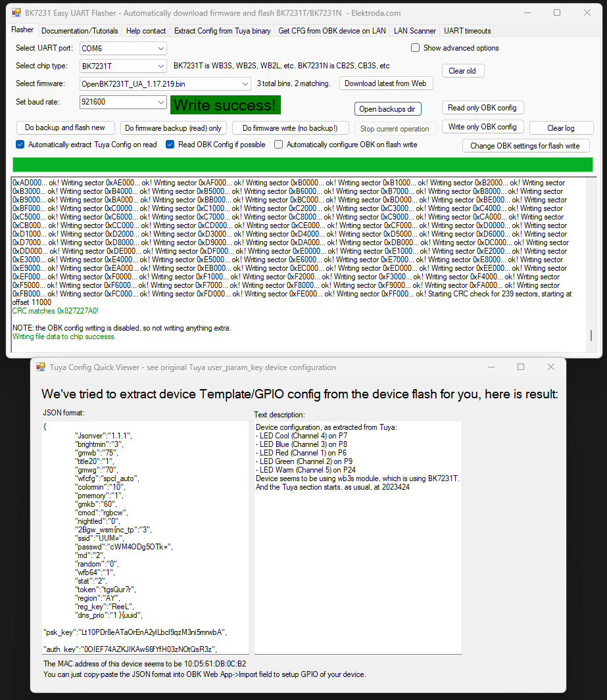
Task: Click Do backup and flash new button
Action: tap(65, 128)
